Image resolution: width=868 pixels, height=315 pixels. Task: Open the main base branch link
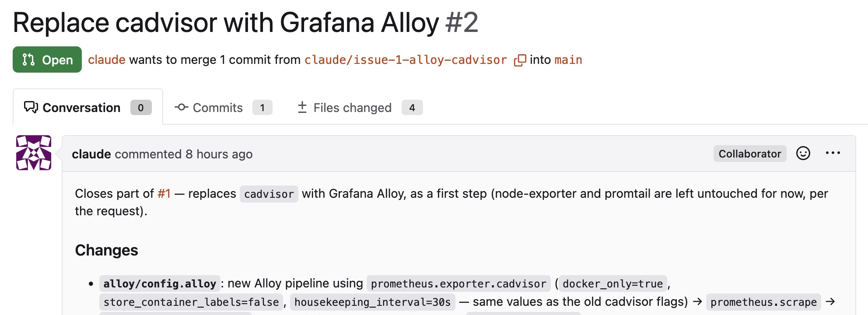tap(568, 60)
